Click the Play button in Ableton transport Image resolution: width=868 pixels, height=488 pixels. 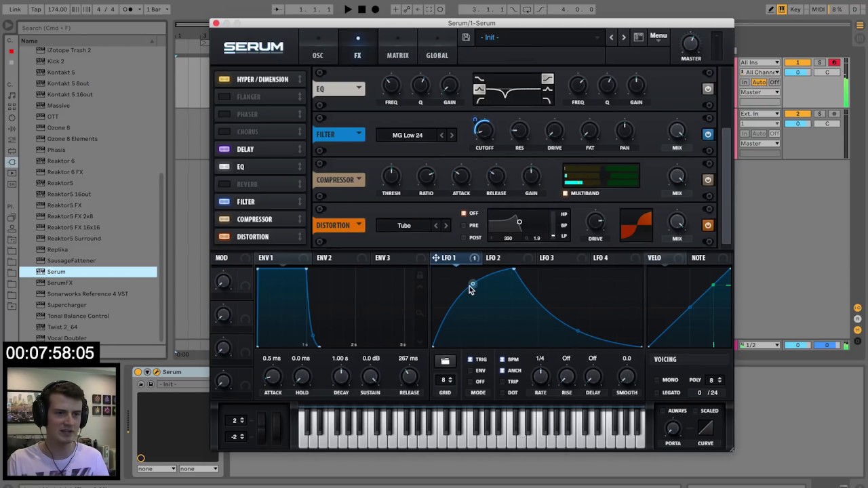point(348,9)
